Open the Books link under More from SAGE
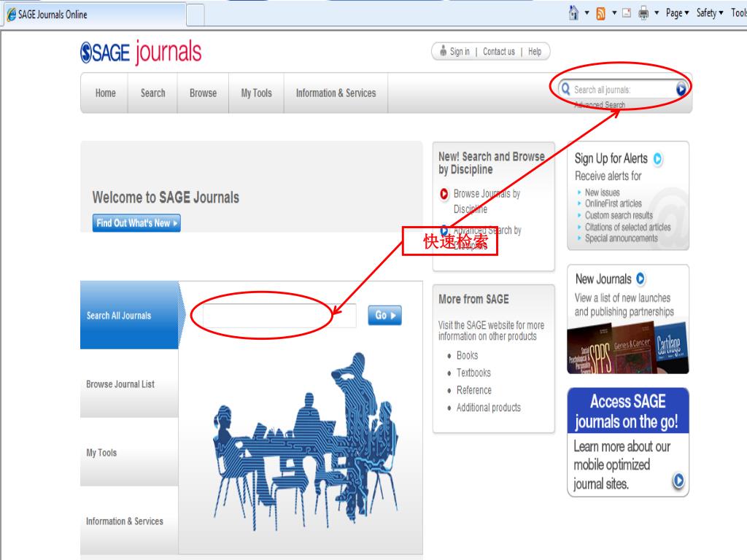 pyautogui.click(x=468, y=355)
